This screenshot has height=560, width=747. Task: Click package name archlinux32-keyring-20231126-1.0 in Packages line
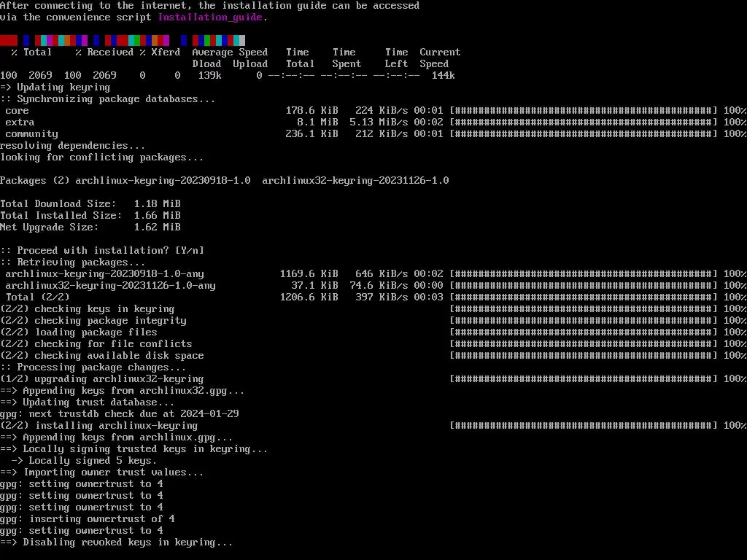[x=355, y=181]
